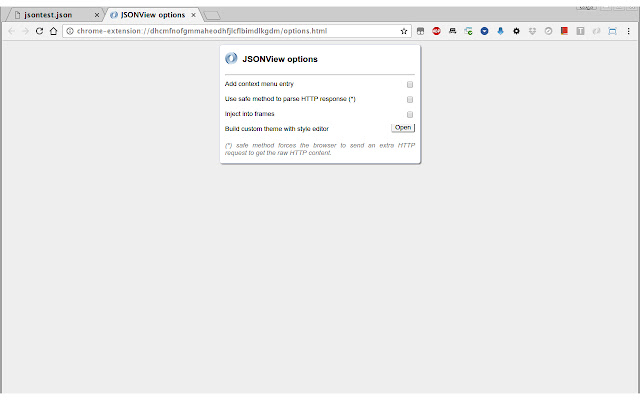Select the JSONView options tab
This screenshot has height=400, width=640.
pyautogui.click(x=152, y=15)
